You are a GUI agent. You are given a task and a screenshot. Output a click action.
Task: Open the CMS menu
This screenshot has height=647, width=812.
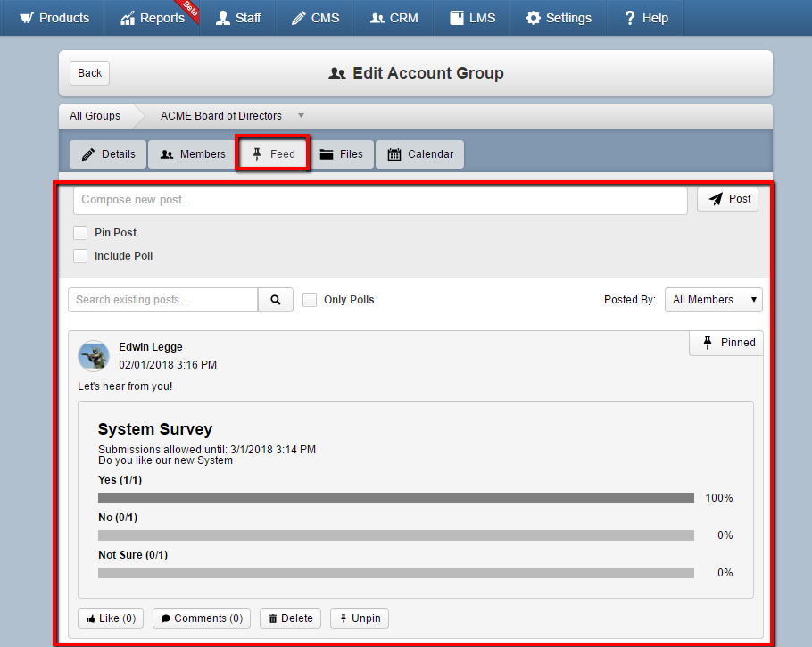point(315,18)
